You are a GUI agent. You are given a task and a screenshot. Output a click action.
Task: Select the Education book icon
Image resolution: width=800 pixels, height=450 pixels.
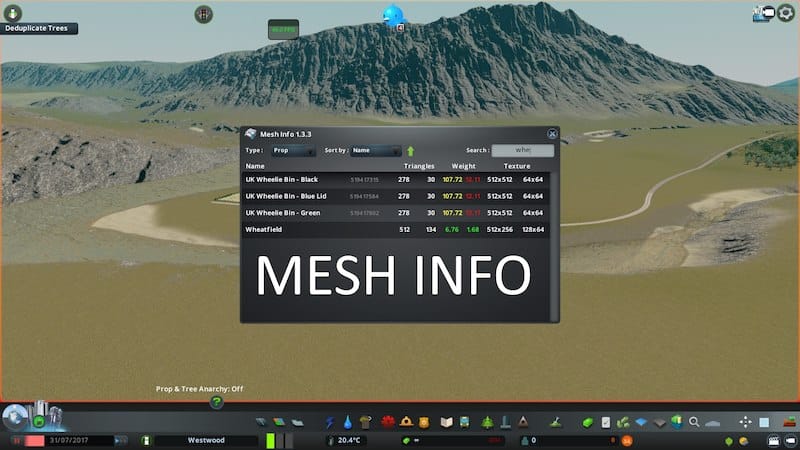click(448, 422)
